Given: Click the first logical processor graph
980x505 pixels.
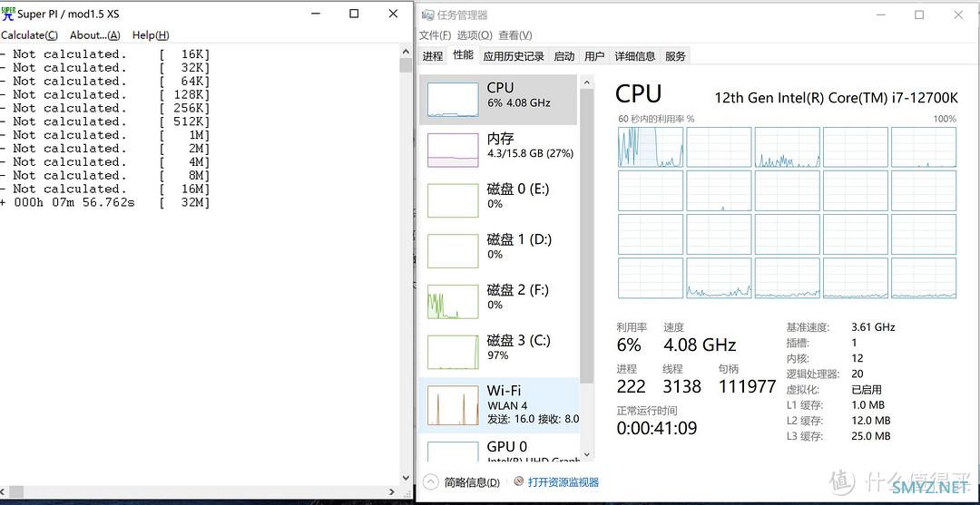Looking at the screenshot, I should click(650, 147).
